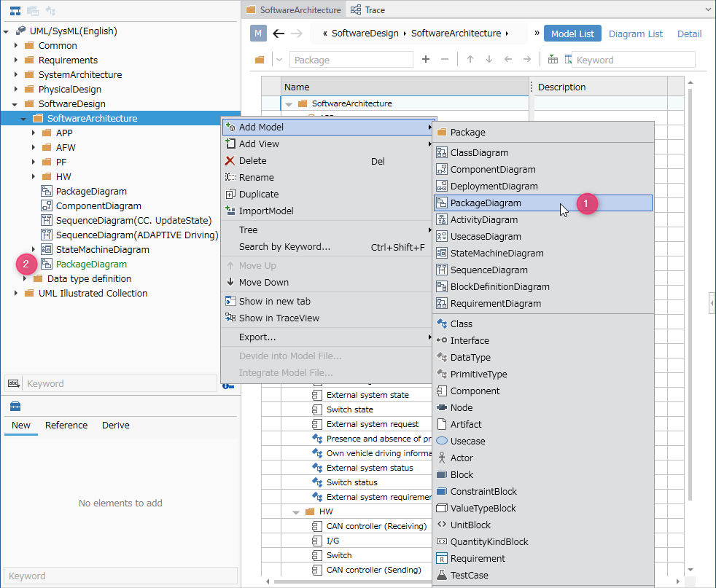Screen dimensions: 716x588
Task: Click the orange folder icon beside Package field
Action: (x=260, y=60)
